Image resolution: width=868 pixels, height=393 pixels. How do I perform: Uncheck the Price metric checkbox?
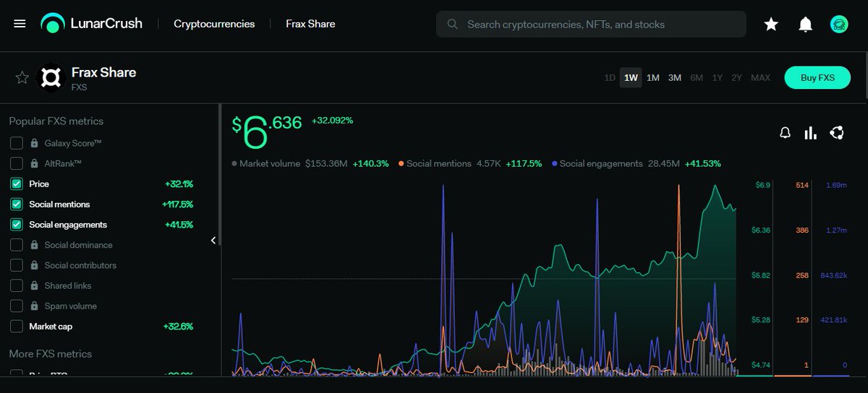point(17,184)
